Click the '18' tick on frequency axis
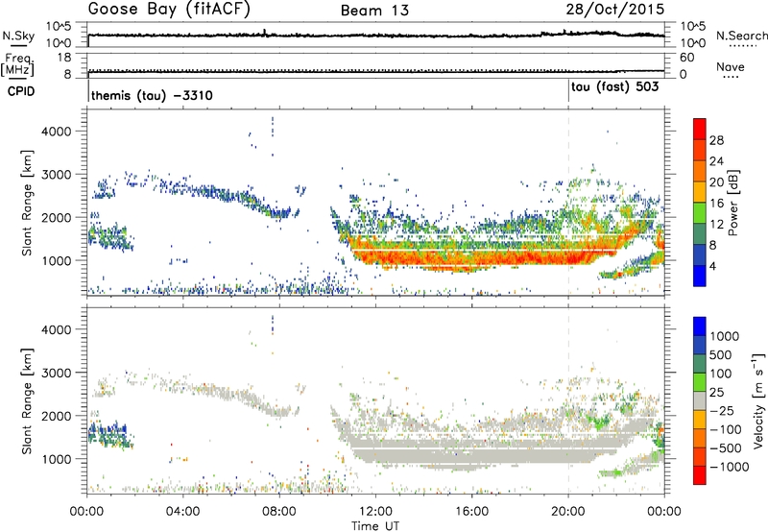Screen dimensions: 768x532 click(63, 58)
